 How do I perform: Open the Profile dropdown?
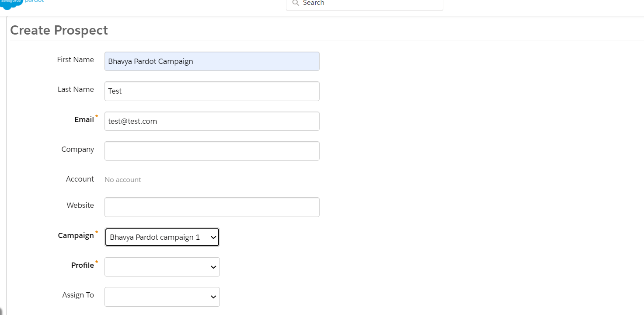[x=162, y=267]
